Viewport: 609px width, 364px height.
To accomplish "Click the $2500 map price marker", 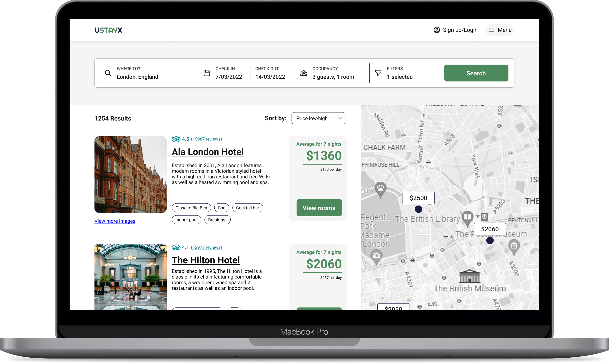I will (418, 198).
